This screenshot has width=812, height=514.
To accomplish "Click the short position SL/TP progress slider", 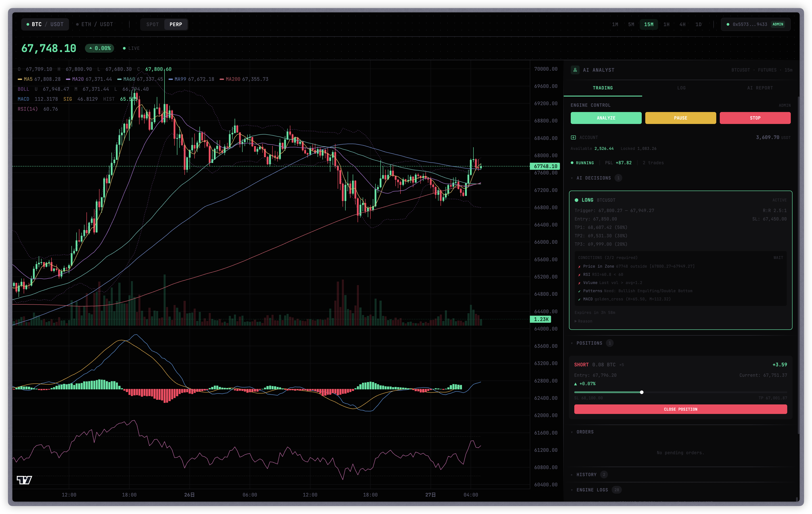I will [641, 392].
